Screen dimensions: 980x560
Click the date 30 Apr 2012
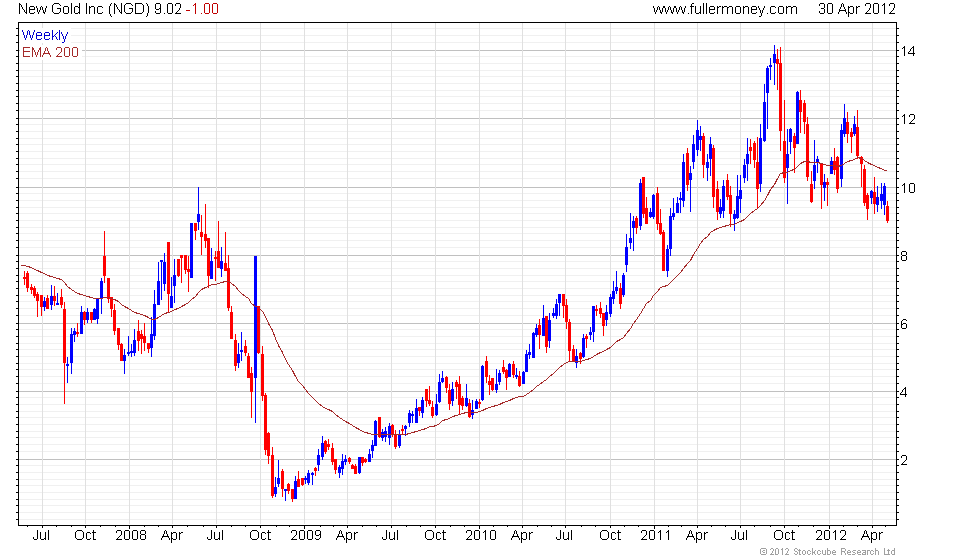[x=857, y=9]
